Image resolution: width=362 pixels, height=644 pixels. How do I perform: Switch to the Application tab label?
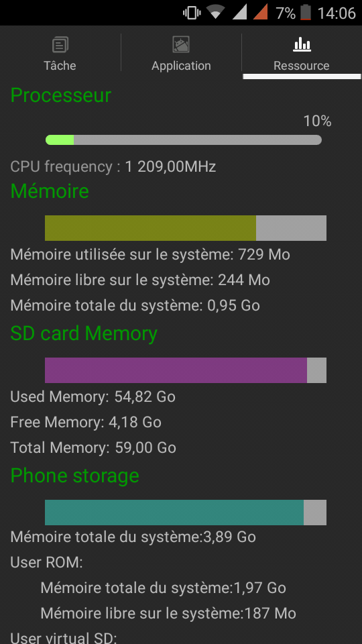click(x=181, y=66)
